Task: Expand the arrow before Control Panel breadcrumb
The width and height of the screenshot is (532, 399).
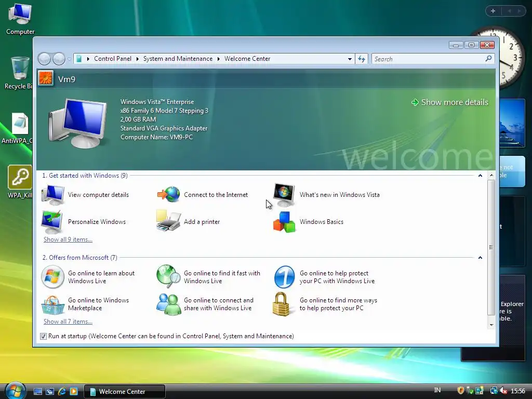Action: [88, 59]
